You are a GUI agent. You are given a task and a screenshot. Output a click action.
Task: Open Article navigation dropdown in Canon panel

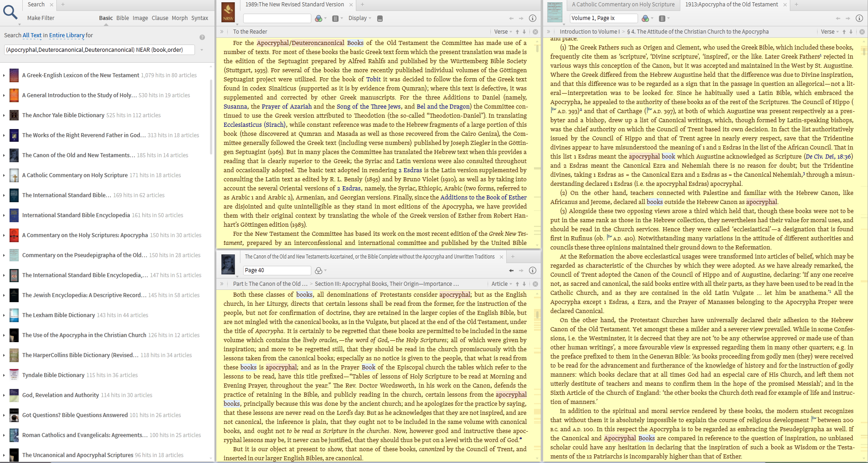(502, 284)
